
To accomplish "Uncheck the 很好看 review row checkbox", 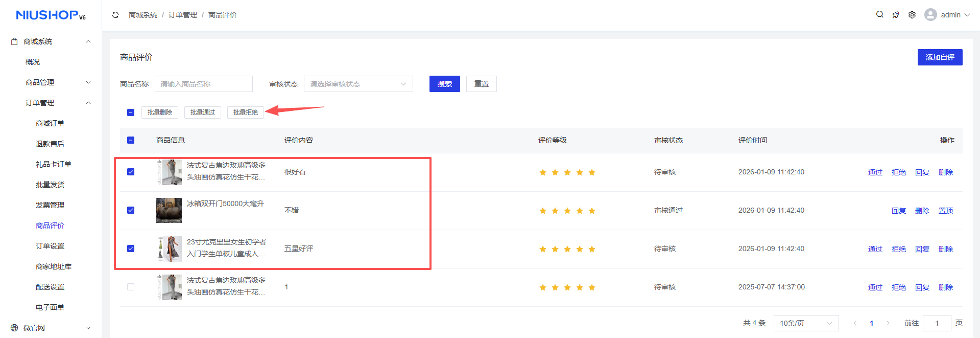I will point(131,172).
